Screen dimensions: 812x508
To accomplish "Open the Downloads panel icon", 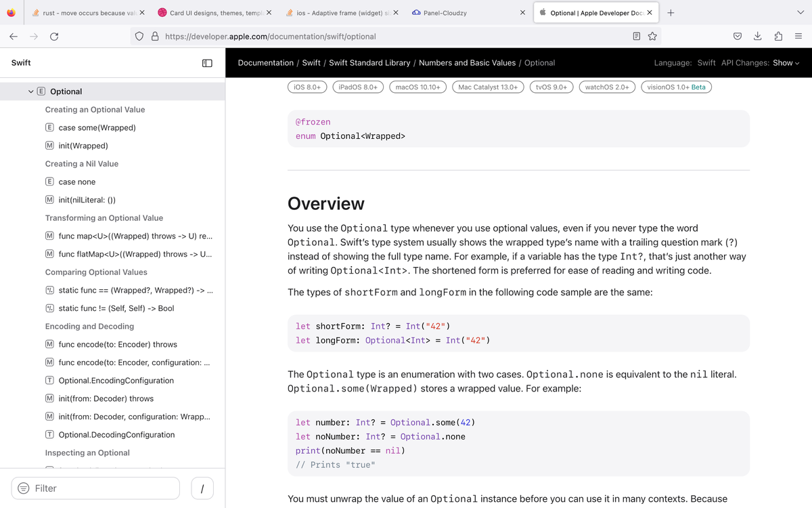I will pyautogui.click(x=757, y=36).
